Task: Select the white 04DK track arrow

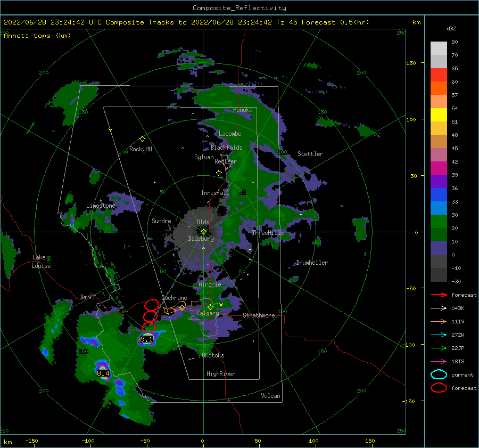Action: coord(439,308)
